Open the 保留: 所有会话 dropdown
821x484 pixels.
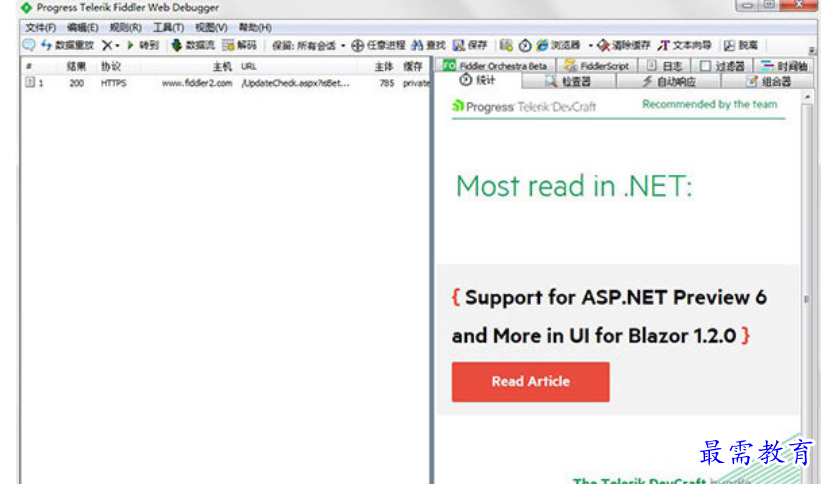point(308,46)
